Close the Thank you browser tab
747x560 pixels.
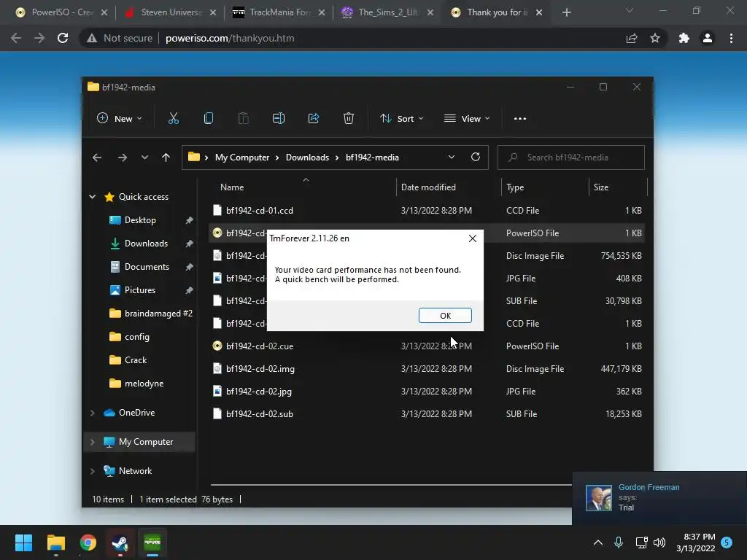pos(539,12)
